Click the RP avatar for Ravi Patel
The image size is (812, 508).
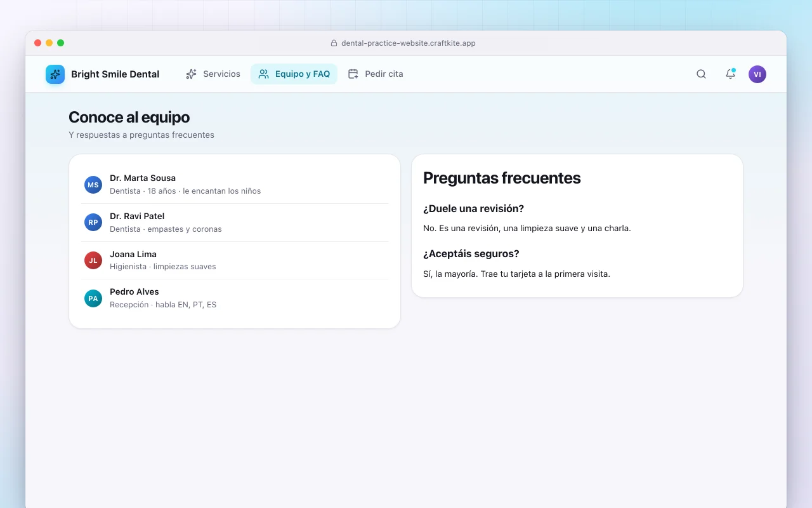(x=93, y=222)
